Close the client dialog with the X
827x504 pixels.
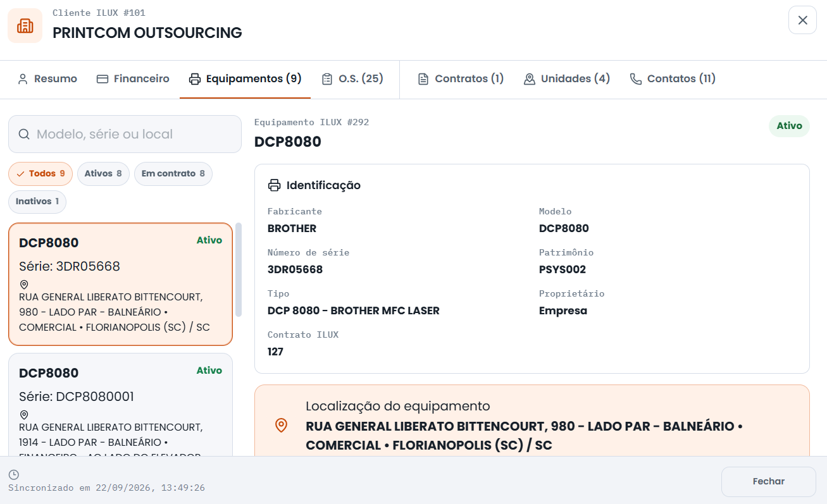coord(802,20)
